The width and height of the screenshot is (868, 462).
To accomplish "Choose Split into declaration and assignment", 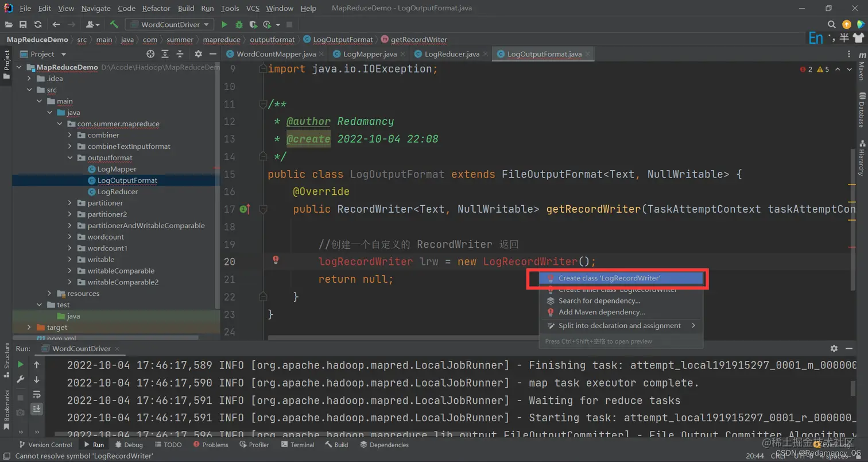I will pos(621,326).
